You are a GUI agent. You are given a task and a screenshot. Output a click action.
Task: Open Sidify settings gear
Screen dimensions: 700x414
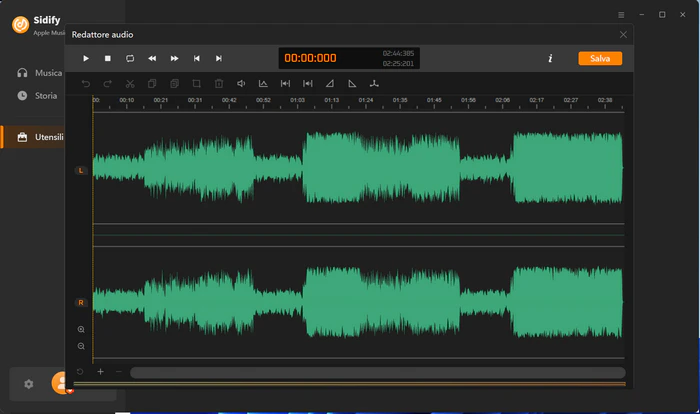tap(29, 384)
